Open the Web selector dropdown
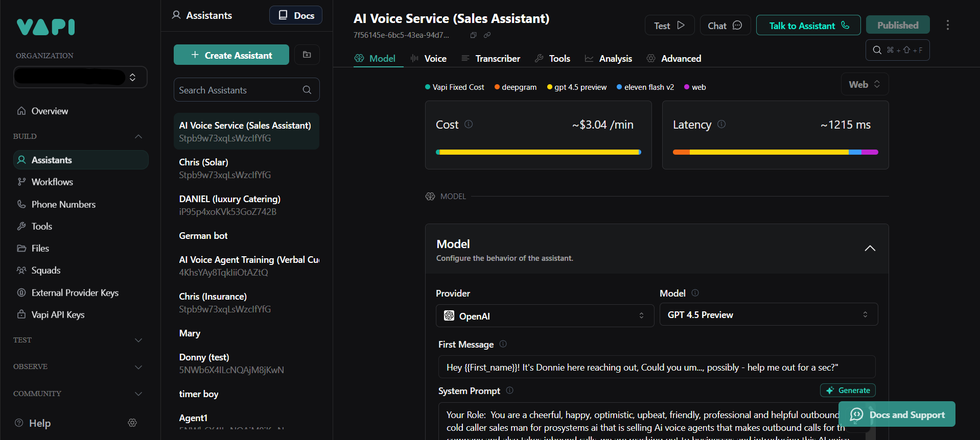980x440 pixels. [864, 85]
